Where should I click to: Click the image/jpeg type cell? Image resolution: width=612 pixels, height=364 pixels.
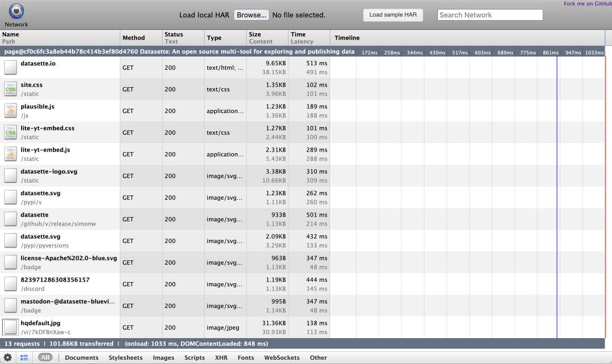pos(223,328)
